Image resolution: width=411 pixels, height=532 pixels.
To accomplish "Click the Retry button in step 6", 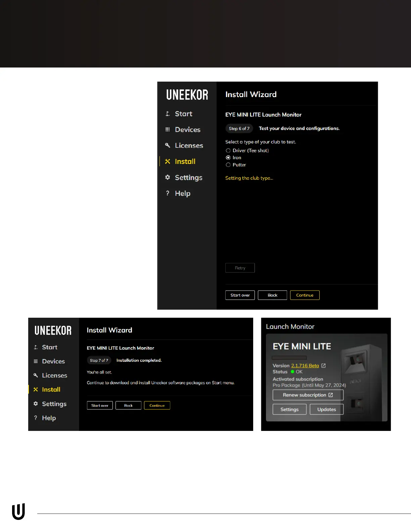I will pos(240,268).
